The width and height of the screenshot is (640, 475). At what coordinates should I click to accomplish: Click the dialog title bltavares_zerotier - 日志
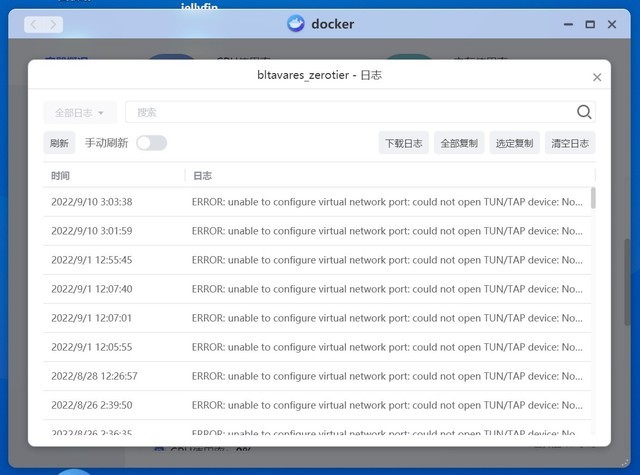pyautogui.click(x=320, y=75)
